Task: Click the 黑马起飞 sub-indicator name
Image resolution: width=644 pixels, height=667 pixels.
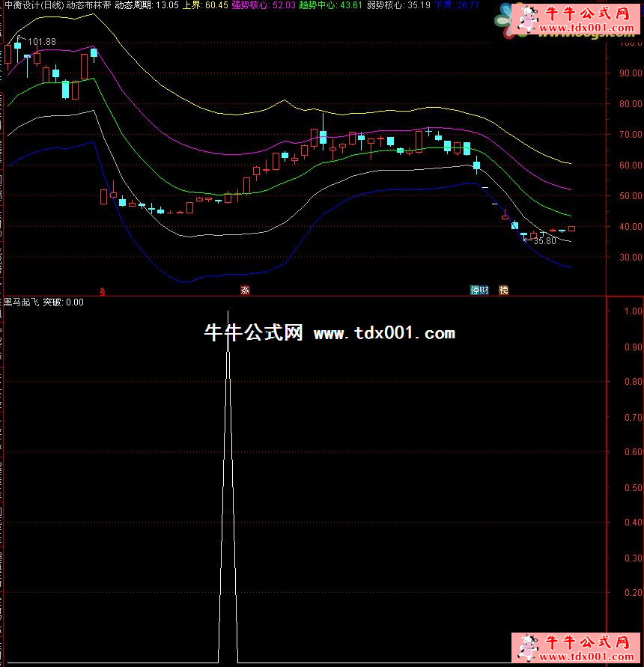Action: point(21,302)
